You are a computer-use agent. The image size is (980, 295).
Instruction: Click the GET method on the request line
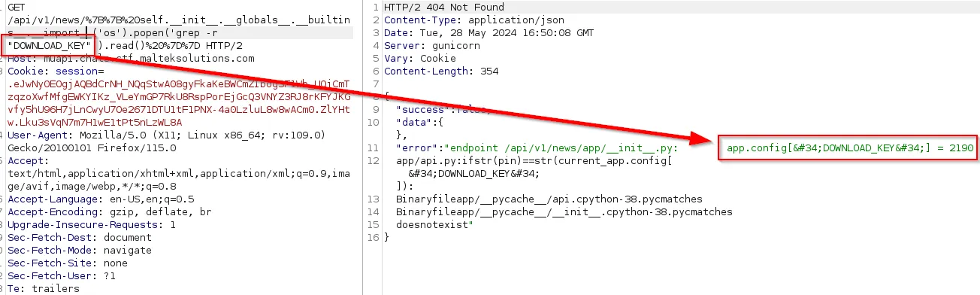pos(16,8)
